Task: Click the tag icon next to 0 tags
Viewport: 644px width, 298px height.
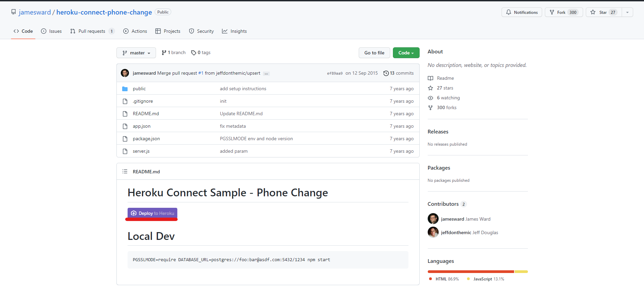Action: pos(194,53)
